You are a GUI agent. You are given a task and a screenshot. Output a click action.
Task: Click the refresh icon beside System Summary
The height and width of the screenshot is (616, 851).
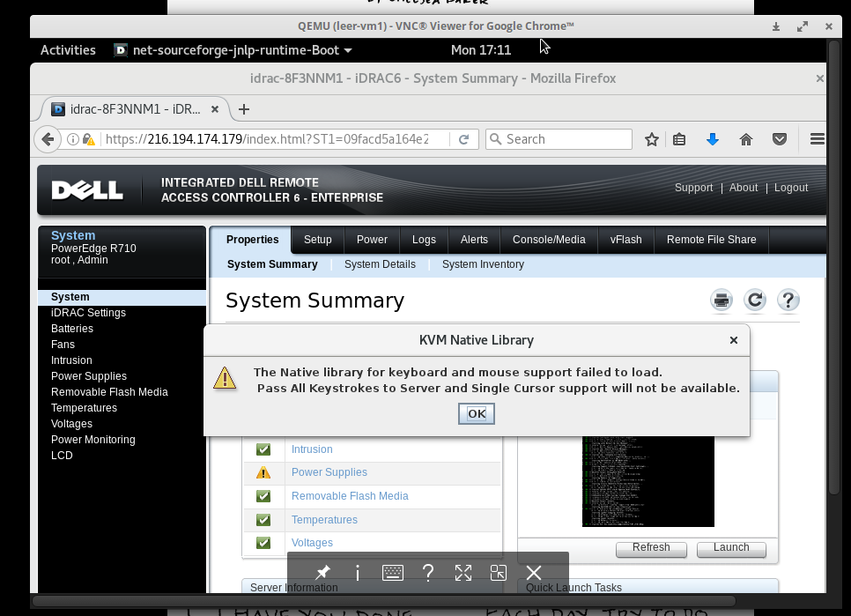(x=754, y=301)
